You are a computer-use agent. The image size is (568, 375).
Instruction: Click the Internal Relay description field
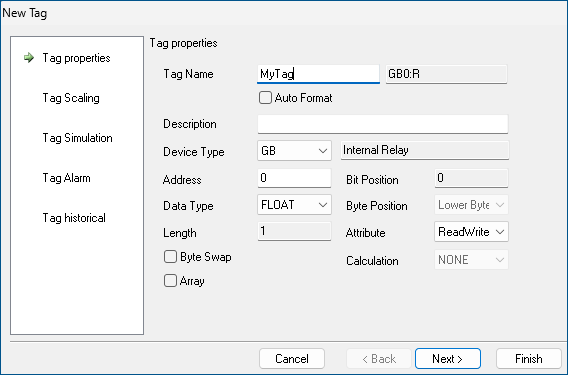425,150
